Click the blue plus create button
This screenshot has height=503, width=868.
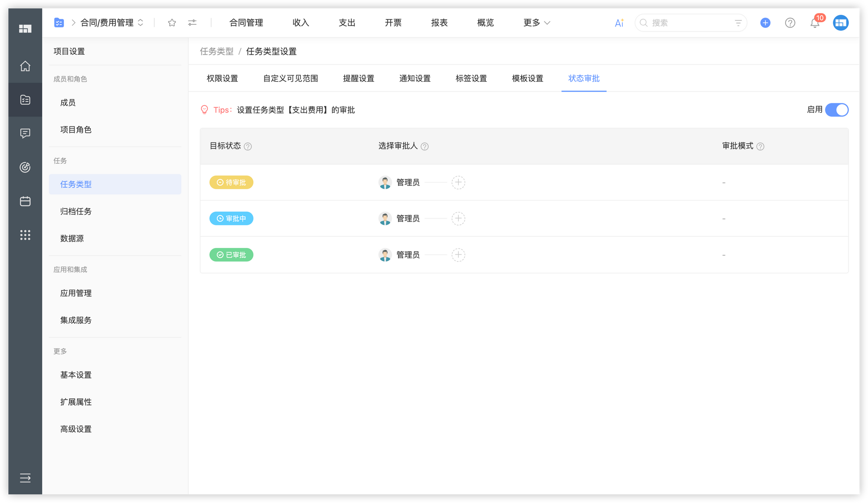coord(765,23)
